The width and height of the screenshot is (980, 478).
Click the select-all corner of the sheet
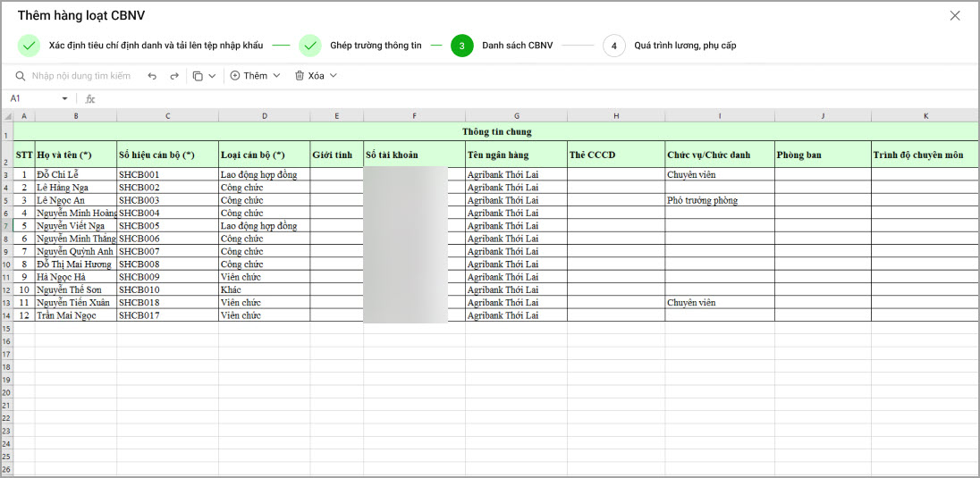(7, 115)
